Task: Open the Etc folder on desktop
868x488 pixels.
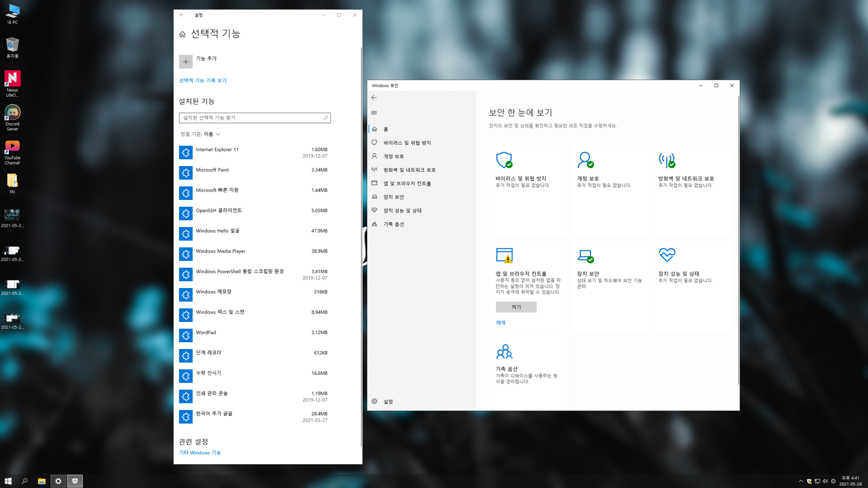Action: coord(12,184)
